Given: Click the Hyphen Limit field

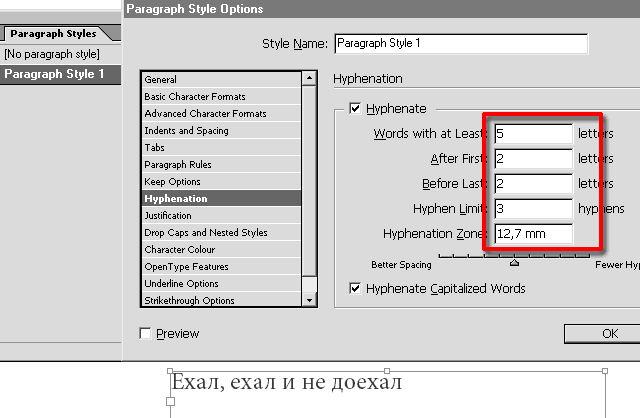Looking at the screenshot, I should pos(533,209).
